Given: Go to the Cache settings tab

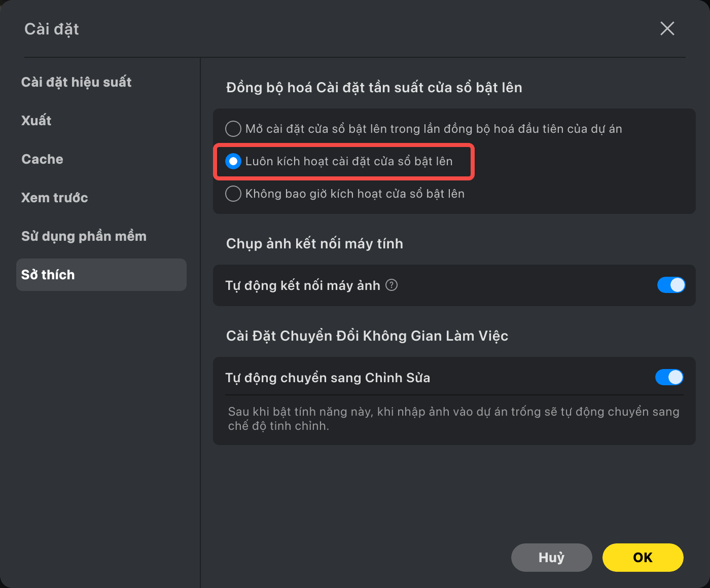Looking at the screenshot, I should (x=43, y=159).
